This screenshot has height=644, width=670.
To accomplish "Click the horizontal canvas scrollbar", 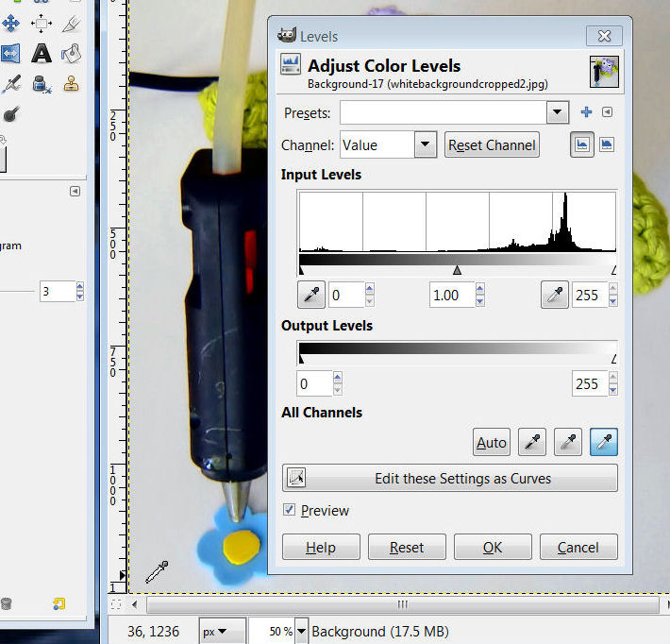I will pos(403,604).
